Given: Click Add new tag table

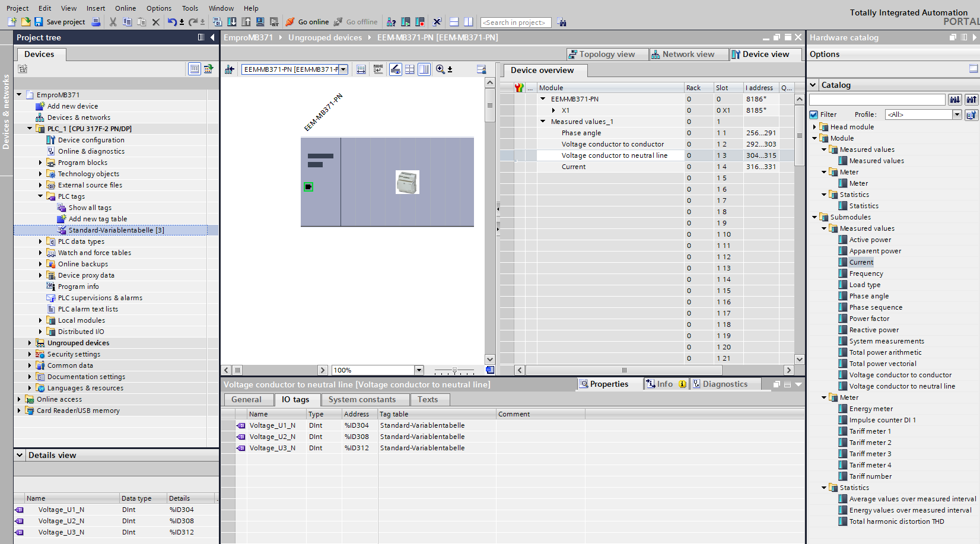Looking at the screenshot, I should (x=97, y=219).
